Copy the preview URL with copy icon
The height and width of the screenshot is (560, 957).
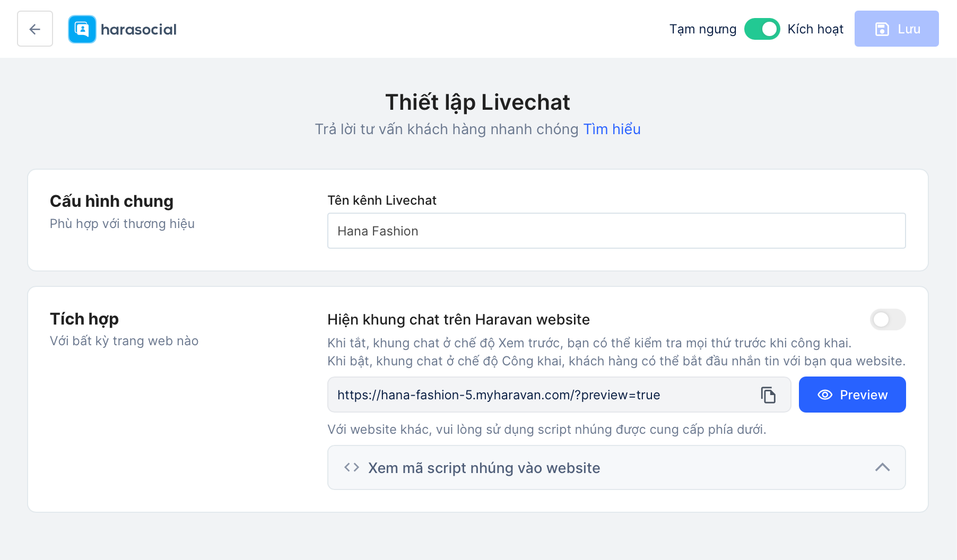tap(768, 395)
